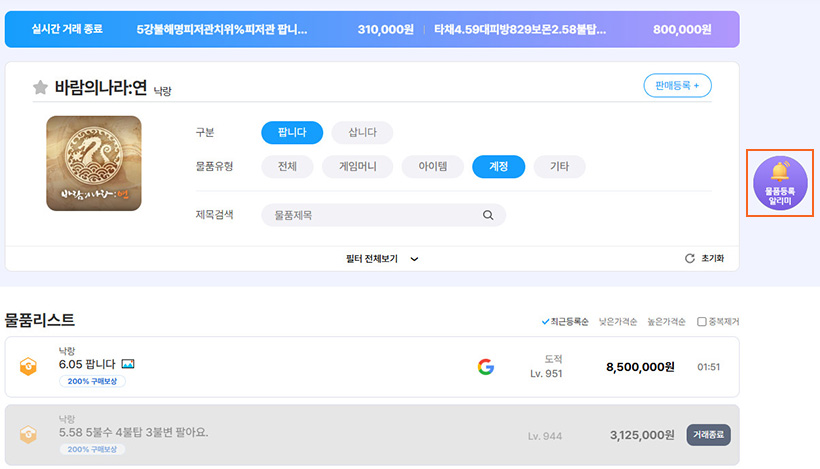Viewport: 820px width, 469px height.
Task: Click the image icon beside 6.05 팝니다
Action: click(x=127, y=364)
